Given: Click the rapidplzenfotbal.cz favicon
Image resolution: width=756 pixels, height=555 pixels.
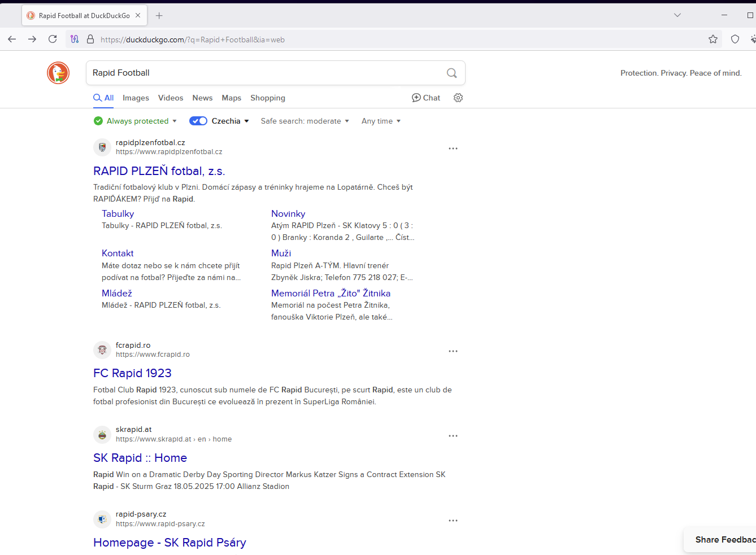Looking at the screenshot, I should [102, 147].
